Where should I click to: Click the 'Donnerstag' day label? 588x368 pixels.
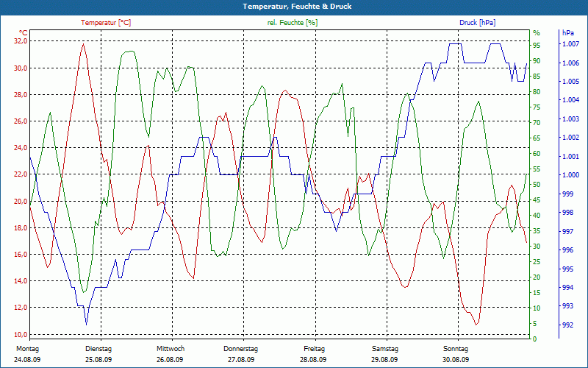(241, 349)
